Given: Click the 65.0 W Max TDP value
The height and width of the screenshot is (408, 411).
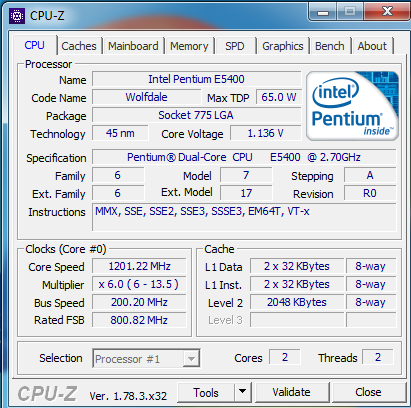Looking at the screenshot, I should (x=279, y=97).
